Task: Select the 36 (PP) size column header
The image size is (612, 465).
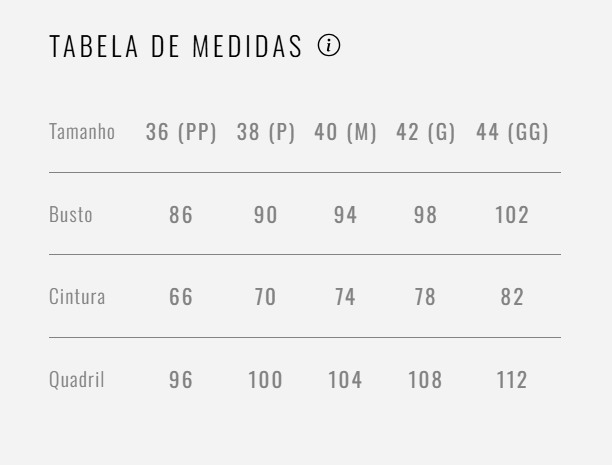Action: [x=181, y=132]
